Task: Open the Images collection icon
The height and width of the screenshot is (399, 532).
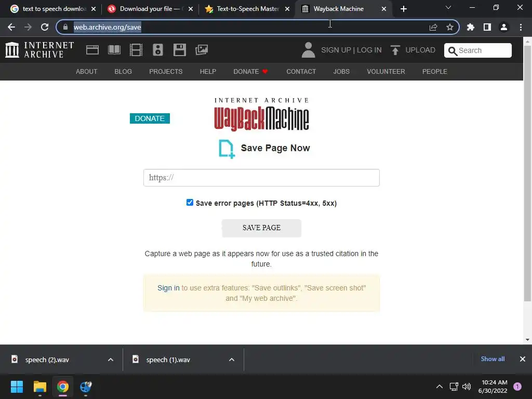Action: tap(202, 50)
